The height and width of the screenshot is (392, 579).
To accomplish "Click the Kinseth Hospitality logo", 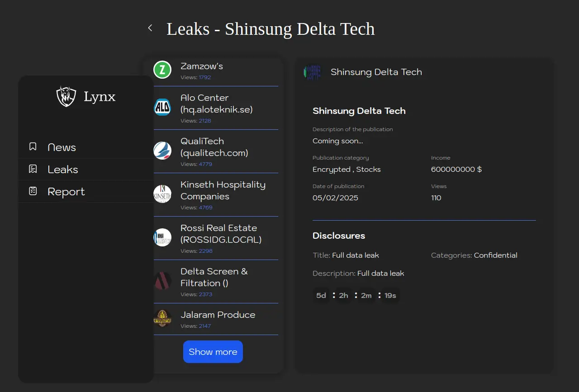I will [x=162, y=194].
